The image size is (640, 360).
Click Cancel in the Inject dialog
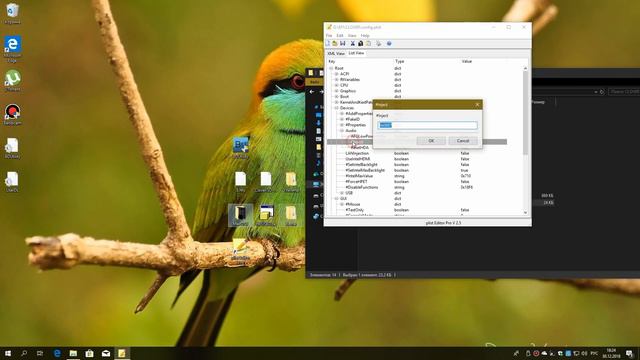[x=463, y=141]
